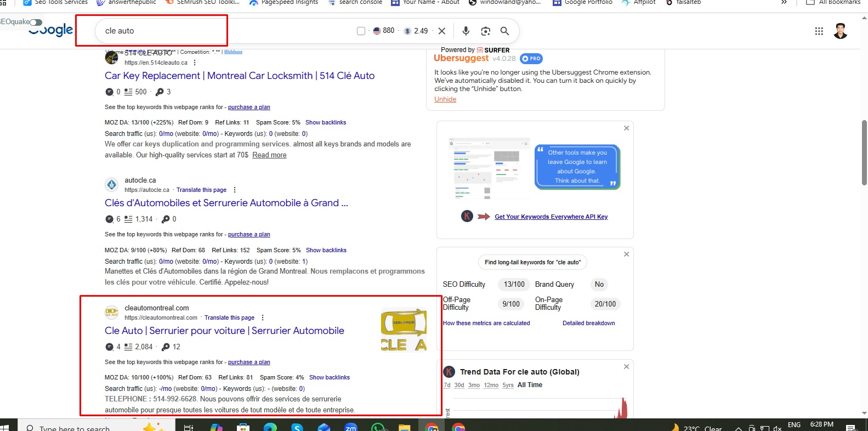Click the 514cleauto.ca site favicon
This screenshot has width=868, height=431.
(x=111, y=58)
